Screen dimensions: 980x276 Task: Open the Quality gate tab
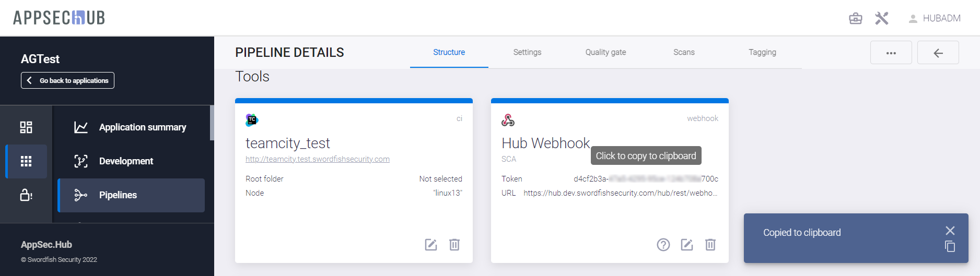coord(605,52)
